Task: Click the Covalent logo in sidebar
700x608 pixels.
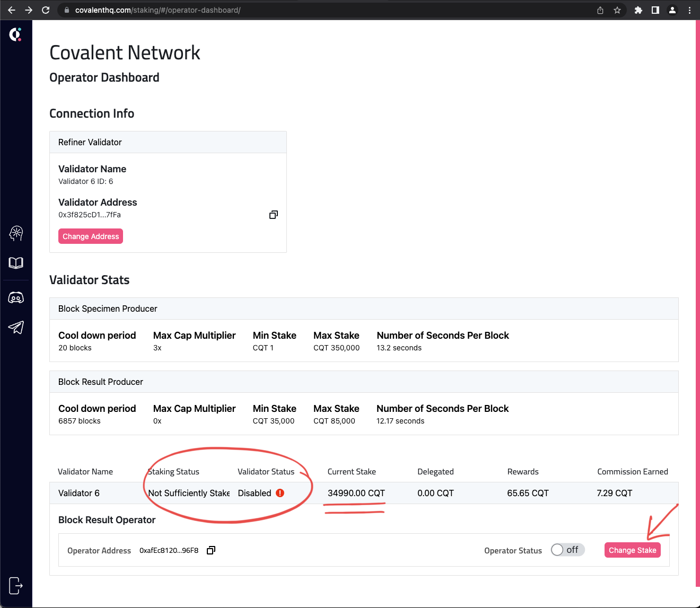Action: tap(15, 34)
